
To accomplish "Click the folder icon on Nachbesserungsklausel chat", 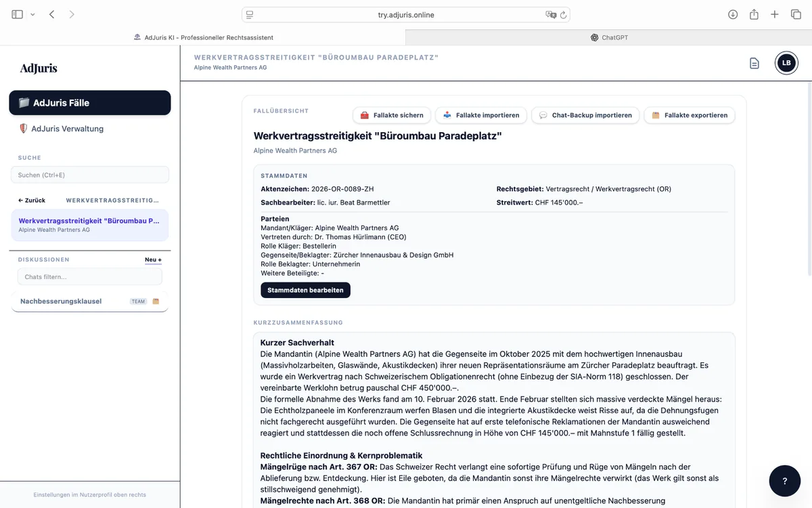I will pyautogui.click(x=156, y=301).
